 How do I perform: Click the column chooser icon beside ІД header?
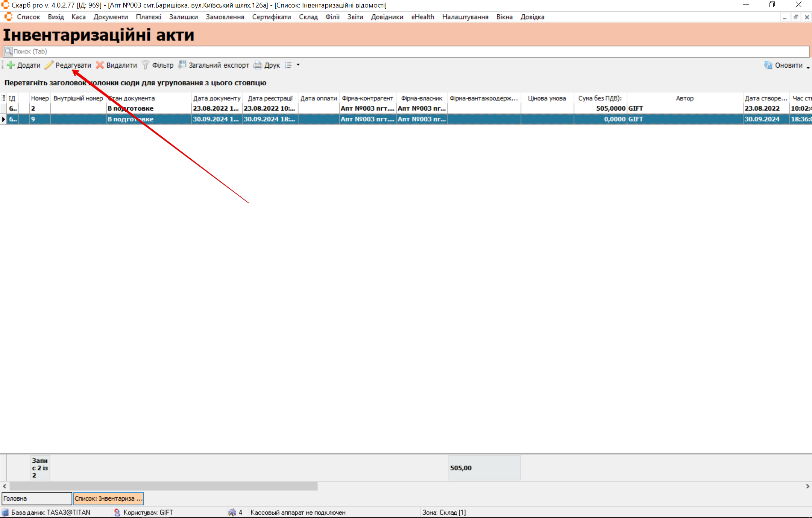pos(3,98)
